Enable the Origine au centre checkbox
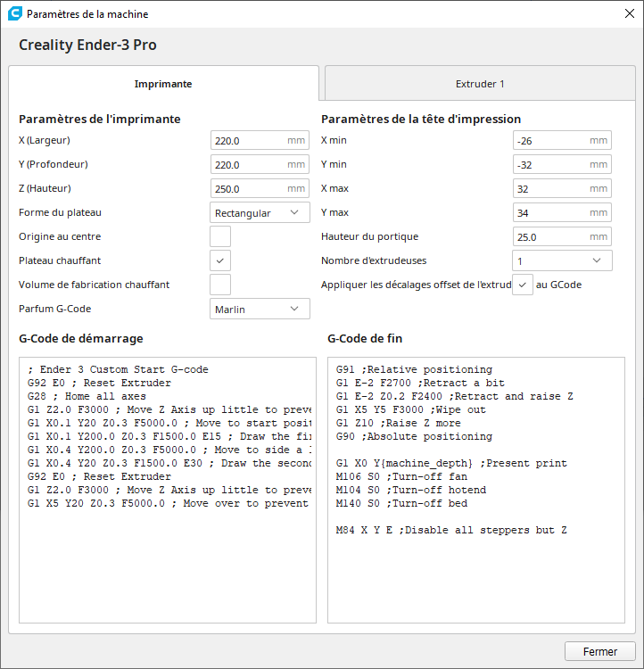The image size is (644, 669). [x=220, y=236]
